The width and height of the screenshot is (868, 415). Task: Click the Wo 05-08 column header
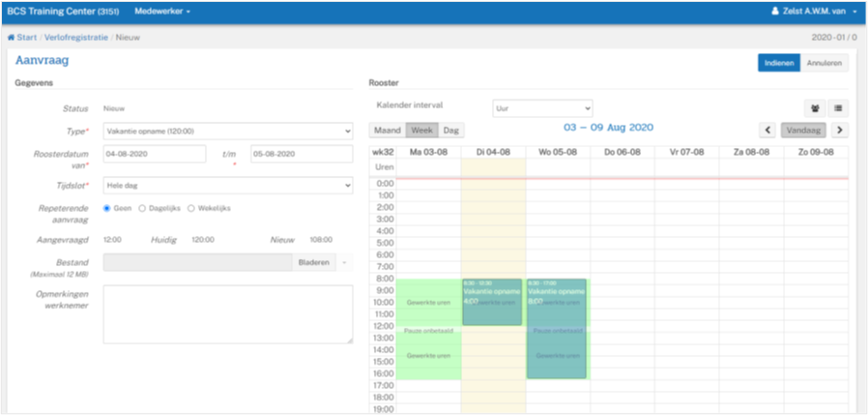tap(558, 152)
